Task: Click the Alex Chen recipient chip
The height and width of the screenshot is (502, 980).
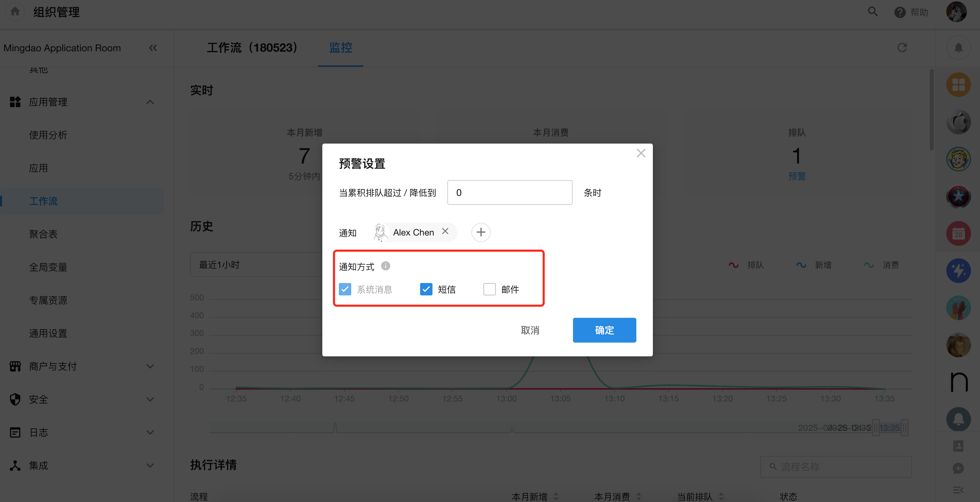Action: tap(415, 232)
